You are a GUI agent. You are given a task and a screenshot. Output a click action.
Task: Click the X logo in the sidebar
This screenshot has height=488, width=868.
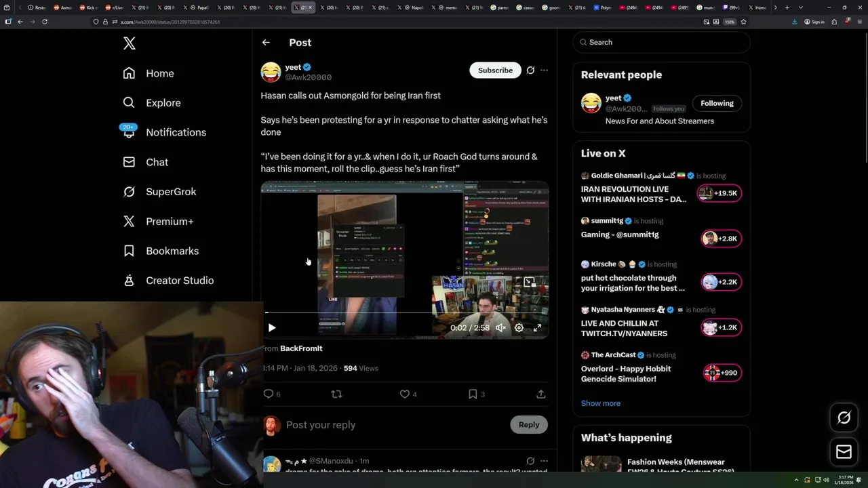click(x=130, y=44)
